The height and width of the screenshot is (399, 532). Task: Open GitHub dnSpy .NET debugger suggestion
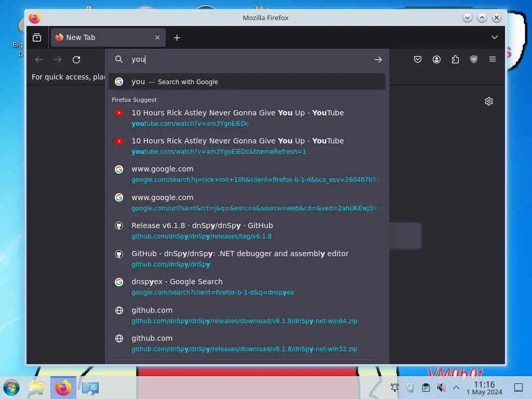pos(247,259)
